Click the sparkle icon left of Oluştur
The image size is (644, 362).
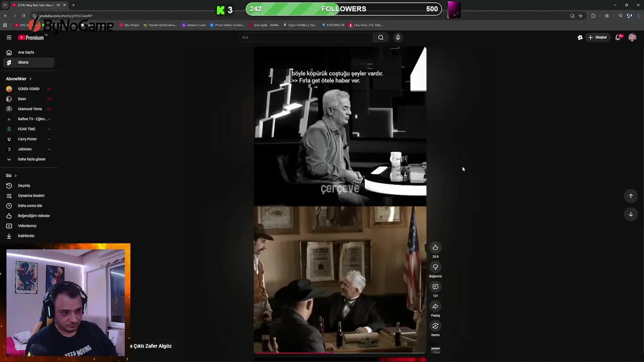point(580,37)
